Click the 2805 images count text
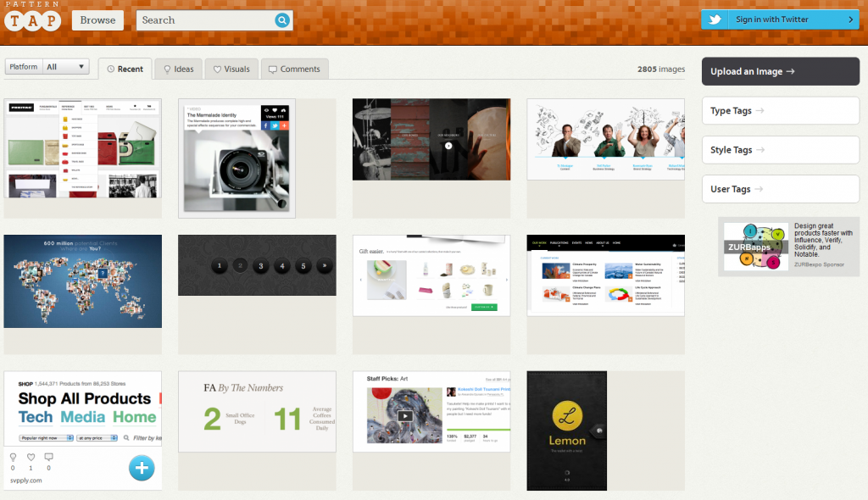The width and height of the screenshot is (868, 500). (x=661, y=69)
